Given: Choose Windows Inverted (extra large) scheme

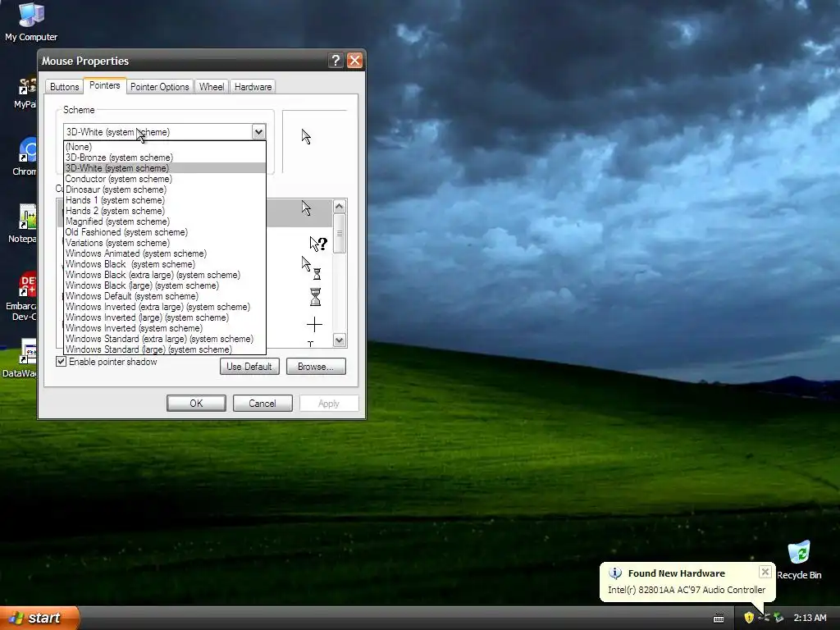Looking at the screenshot, I should tap(164, 307).
